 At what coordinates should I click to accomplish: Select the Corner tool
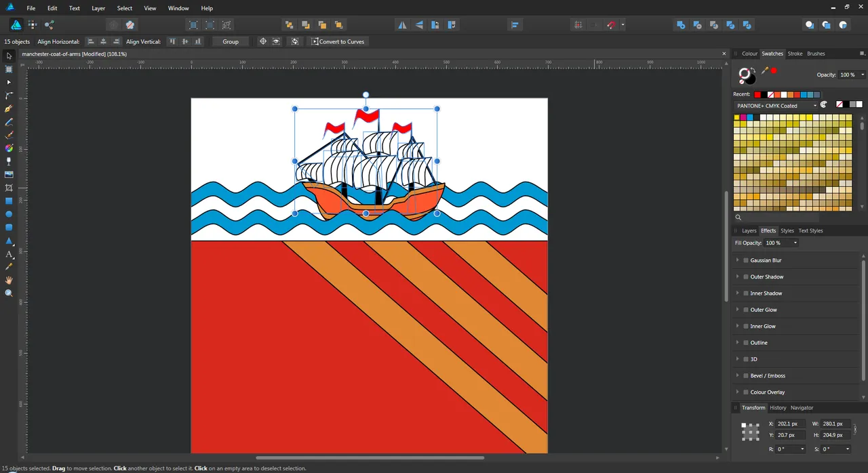tap(9, 96)
